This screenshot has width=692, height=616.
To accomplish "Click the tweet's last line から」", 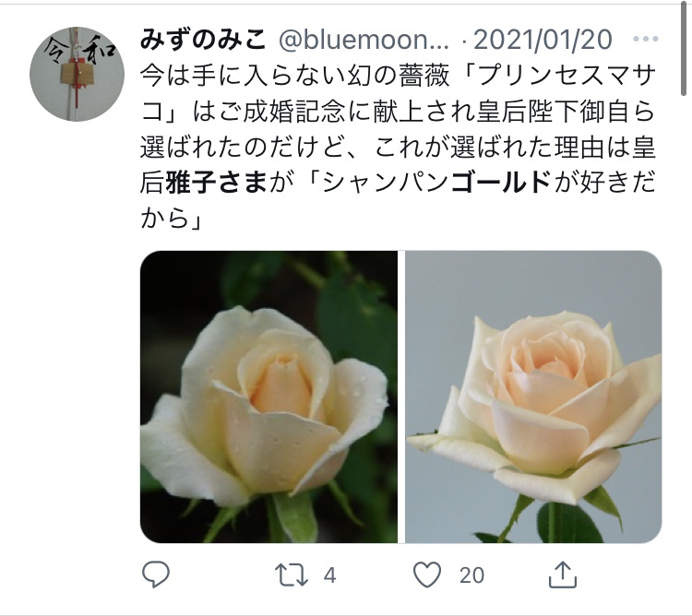I will pyautogui.click(x=172, y=218).
